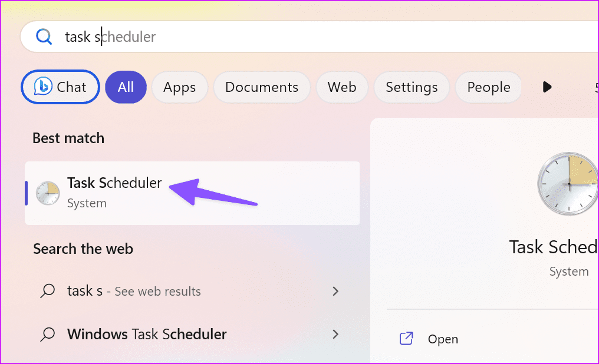Switch to the People filter tab
This screenshot has width=599, height=364.
[489, 87]
